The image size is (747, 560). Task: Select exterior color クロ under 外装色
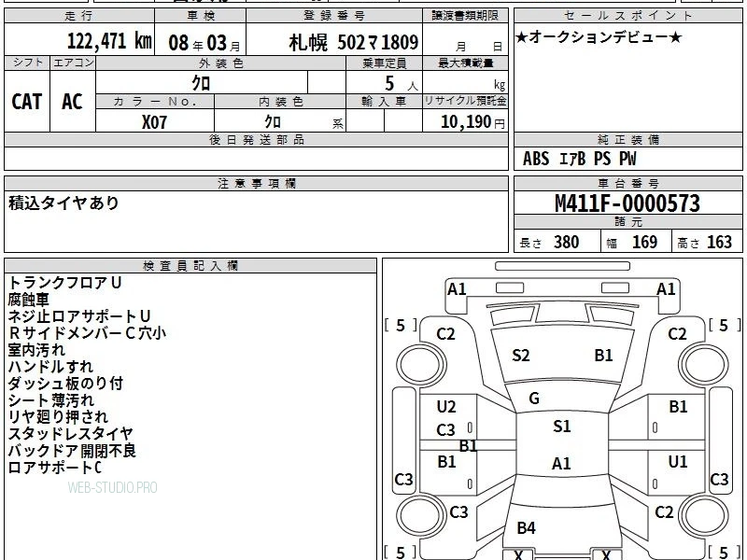pos(201,83)
